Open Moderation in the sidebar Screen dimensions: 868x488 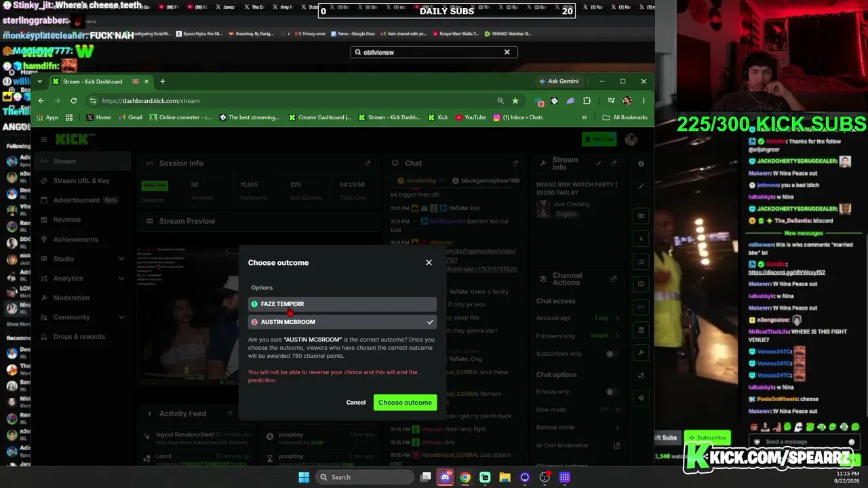click(71, 298)
